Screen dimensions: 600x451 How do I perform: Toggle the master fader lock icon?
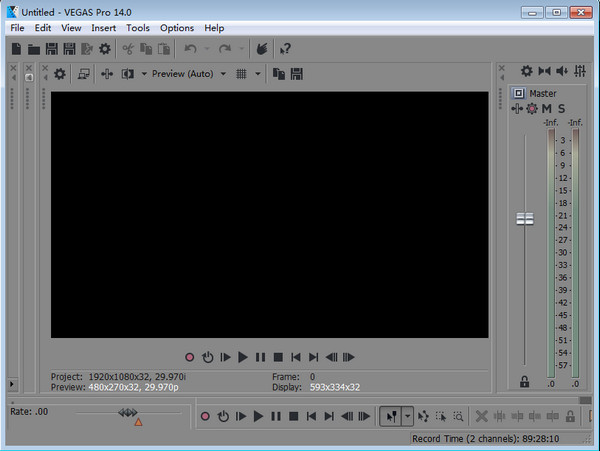524,381
